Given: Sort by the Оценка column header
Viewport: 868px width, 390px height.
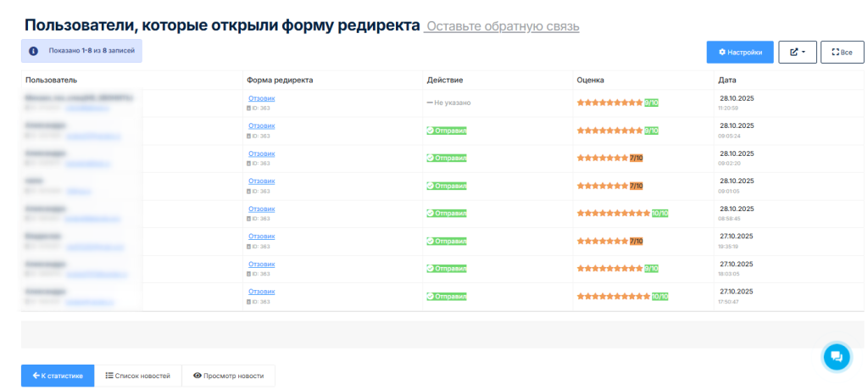Looking at the screenshot, I should coord(590,80).
